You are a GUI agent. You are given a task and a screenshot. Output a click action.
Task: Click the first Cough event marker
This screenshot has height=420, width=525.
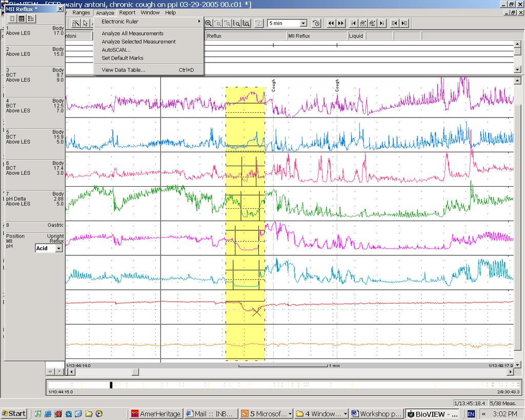[274, 86]
